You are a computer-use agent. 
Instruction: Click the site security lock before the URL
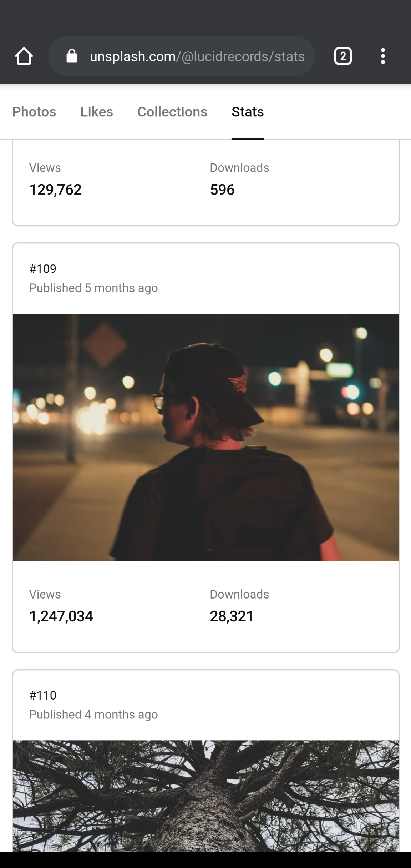click(72, 55)
